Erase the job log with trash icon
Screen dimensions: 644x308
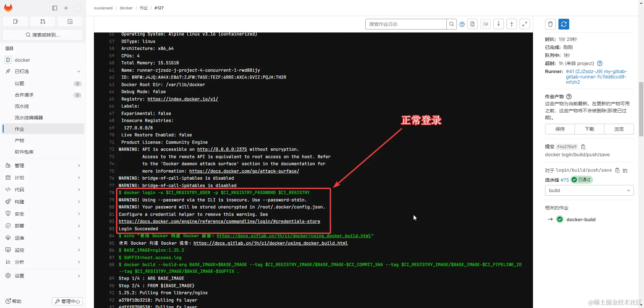550,24
